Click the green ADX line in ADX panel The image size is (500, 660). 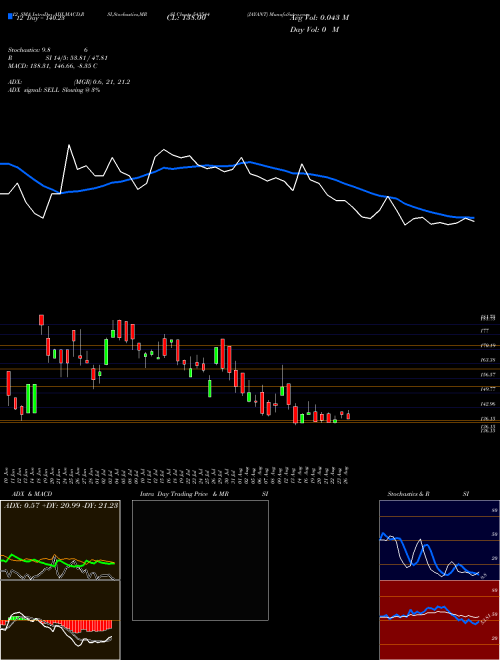click(x=57, y=562)
